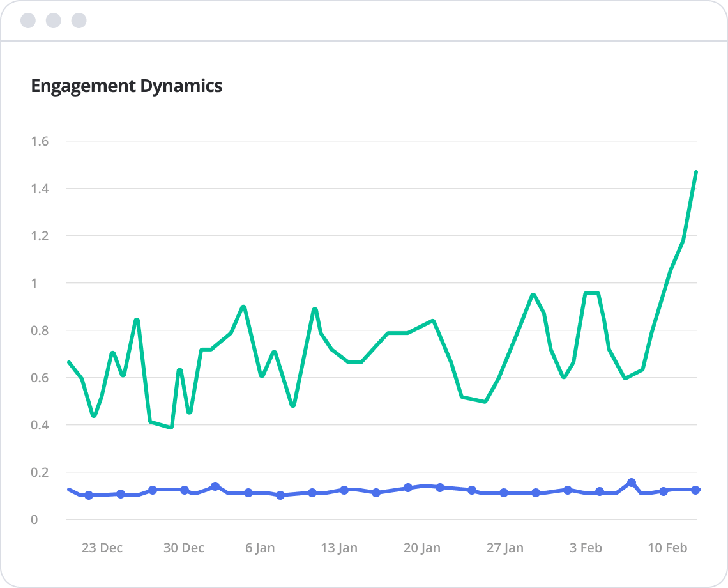Viewport: 728px width, 588px height.
Task: Click the green line endpoint at far right
Action: coord(696,173)
